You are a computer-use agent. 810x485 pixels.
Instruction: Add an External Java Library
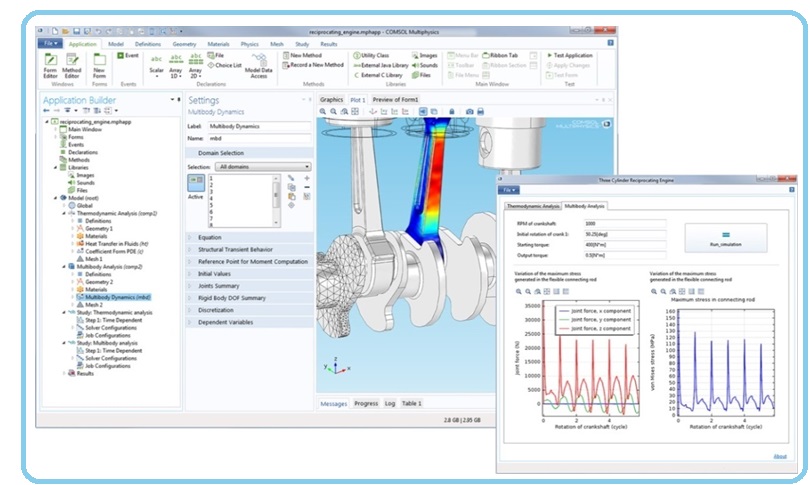(x=381, y=65)
